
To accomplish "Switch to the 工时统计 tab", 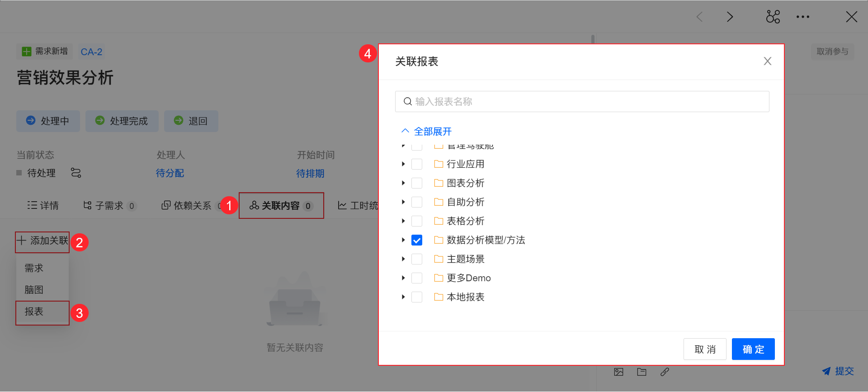I will pyautogui.click(x=358, y=206).
